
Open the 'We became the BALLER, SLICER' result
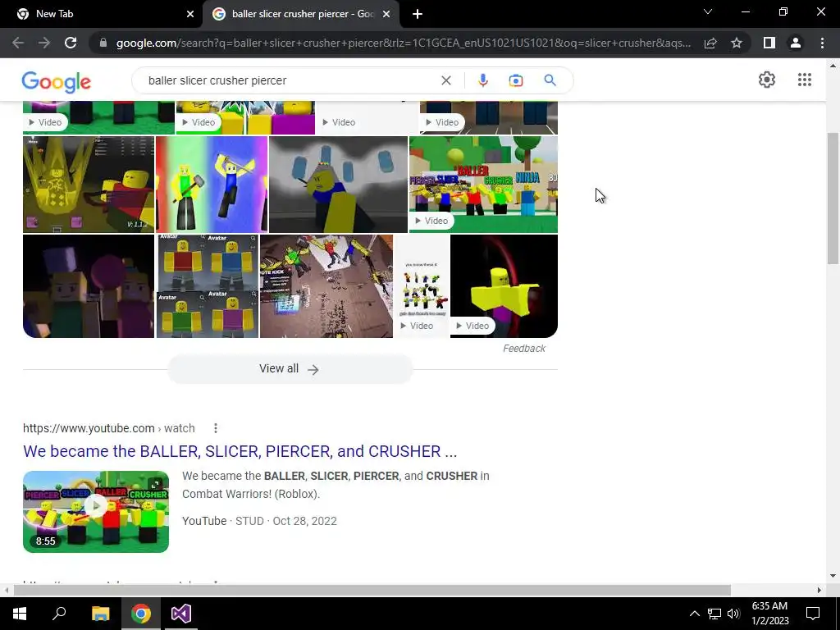pyautogui.click(x=240, y=451)
